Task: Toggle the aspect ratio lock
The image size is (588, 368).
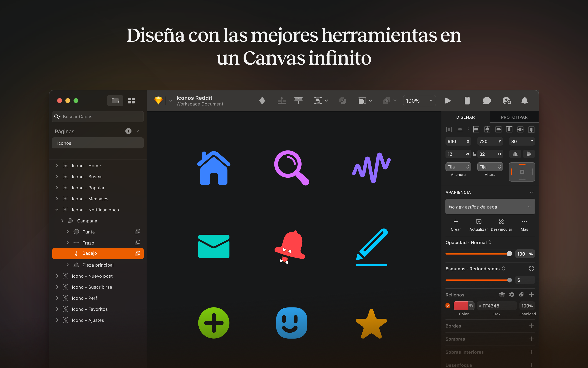Action: [x=474, y=154]
